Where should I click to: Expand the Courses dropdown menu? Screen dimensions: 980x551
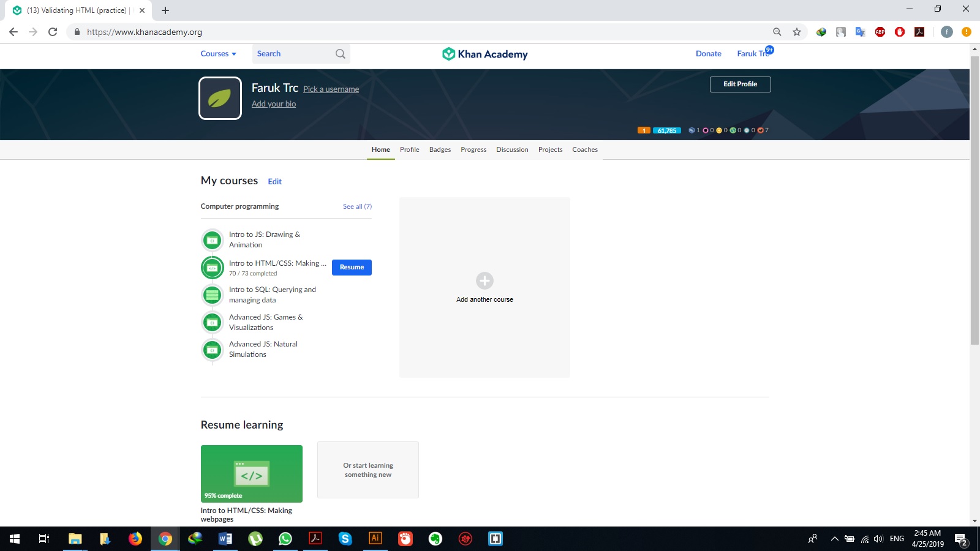tap(218, 54)
